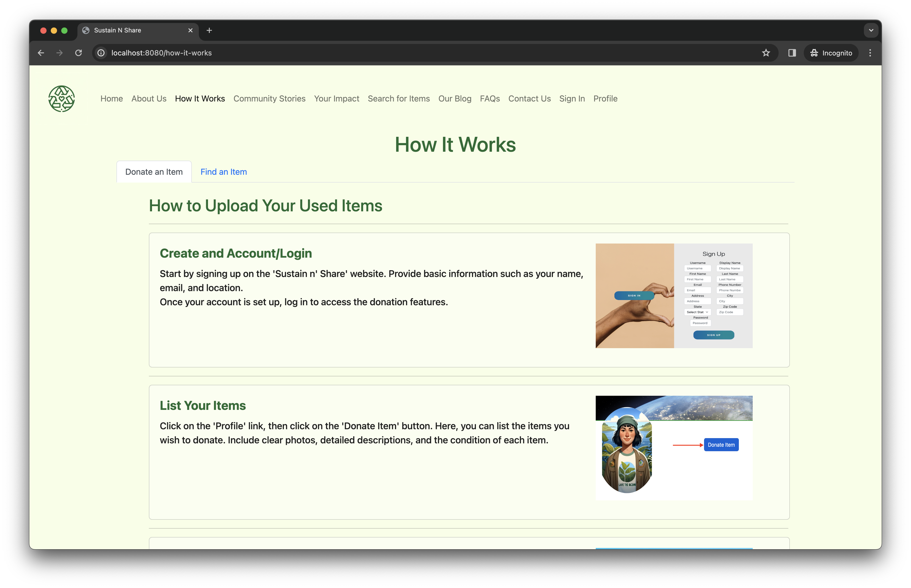Click the Sign Up form screenshot image
The height and width of the screenshot is (588, 911).
(674, 296)
